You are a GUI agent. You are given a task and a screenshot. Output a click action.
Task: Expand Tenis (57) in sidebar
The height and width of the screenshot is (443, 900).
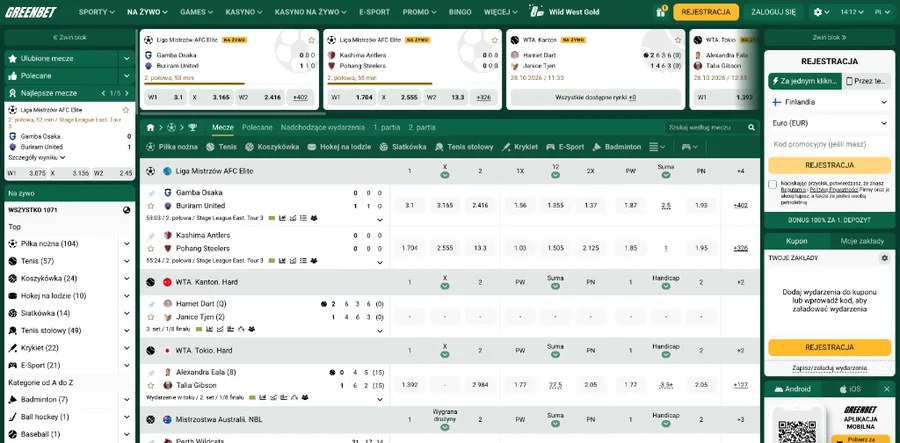point(127,261)
